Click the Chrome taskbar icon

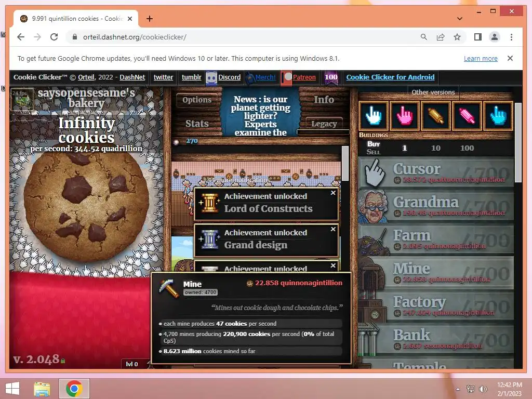74,389
